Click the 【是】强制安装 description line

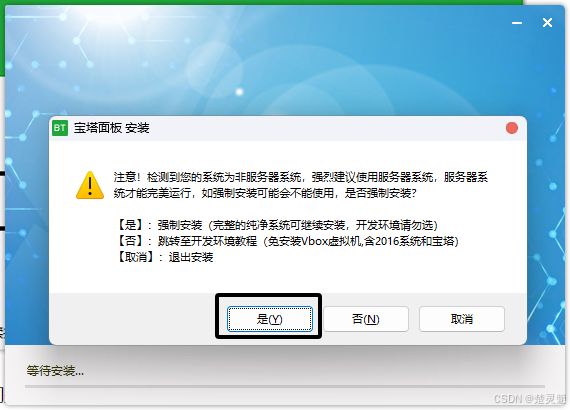277,225
